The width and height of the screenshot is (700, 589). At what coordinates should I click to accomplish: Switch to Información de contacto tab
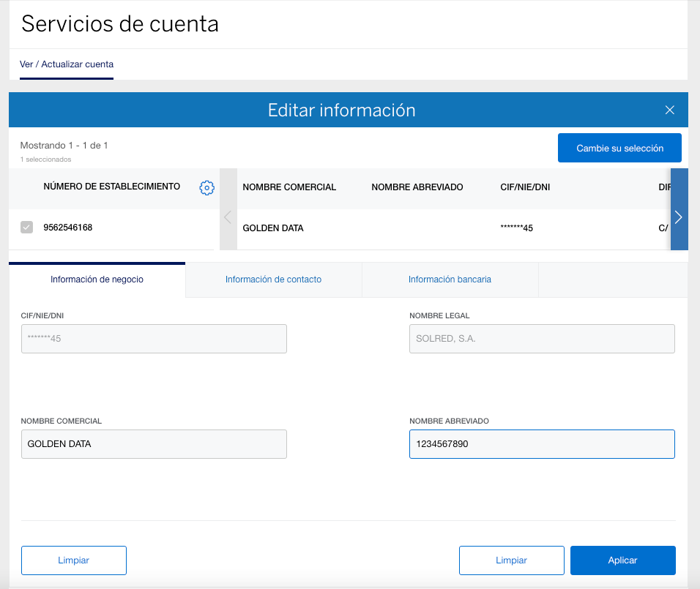pyautogui.click(x=273, y=280)
